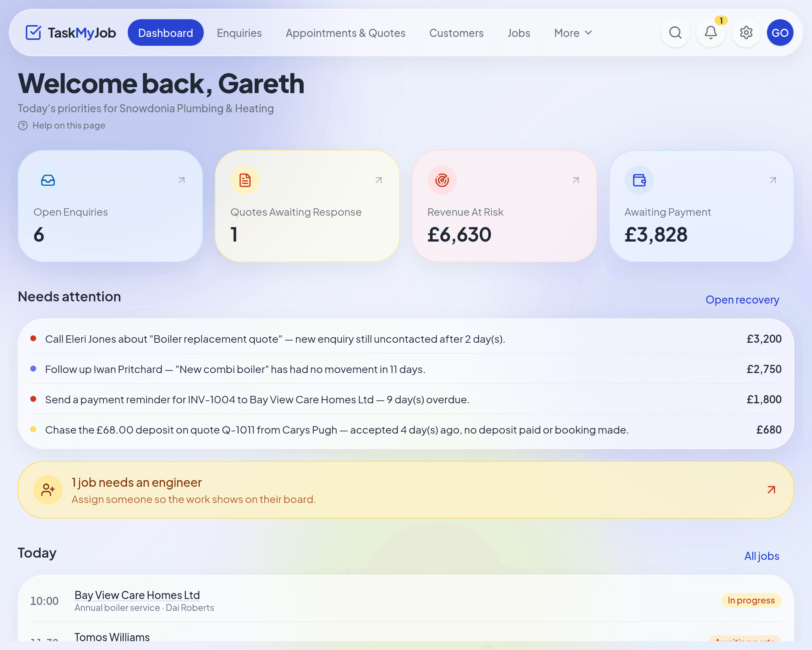The width and height of the screenshot is (812, 650).
Task: Click the arrow on Open Enquiries card
Action: coord(182,181)
